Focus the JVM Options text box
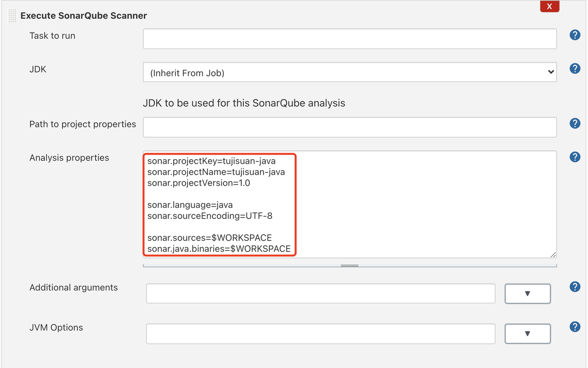Image resolution: width=588 pixels, height=368 pixels. click(x=321, y=334)
